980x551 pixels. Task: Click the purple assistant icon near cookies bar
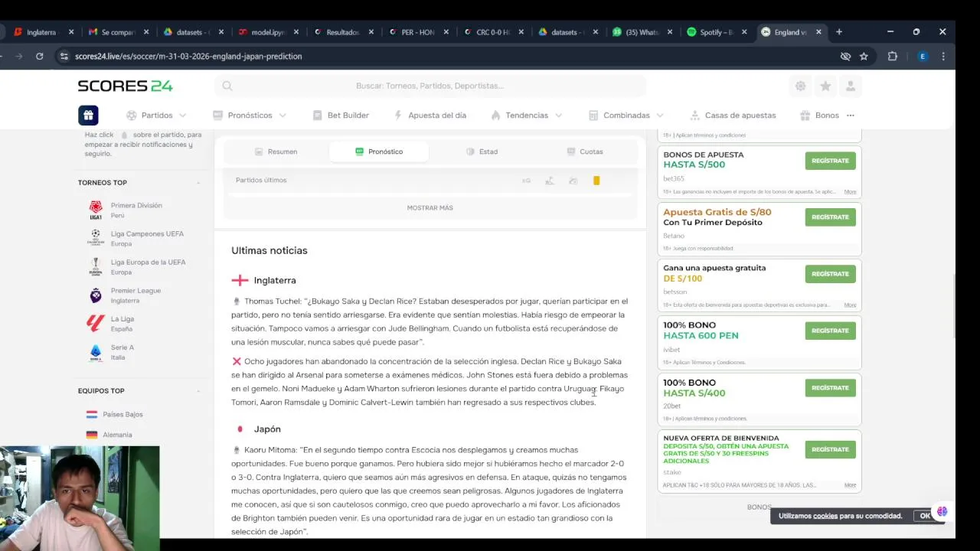tap(942, 511)
